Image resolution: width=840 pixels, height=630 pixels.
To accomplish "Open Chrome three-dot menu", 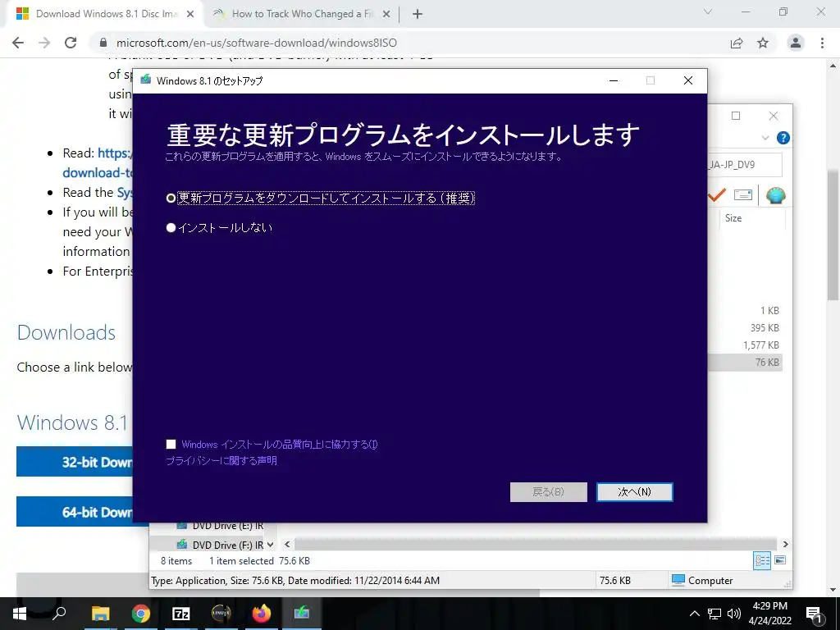I will [x=822, y=43].
